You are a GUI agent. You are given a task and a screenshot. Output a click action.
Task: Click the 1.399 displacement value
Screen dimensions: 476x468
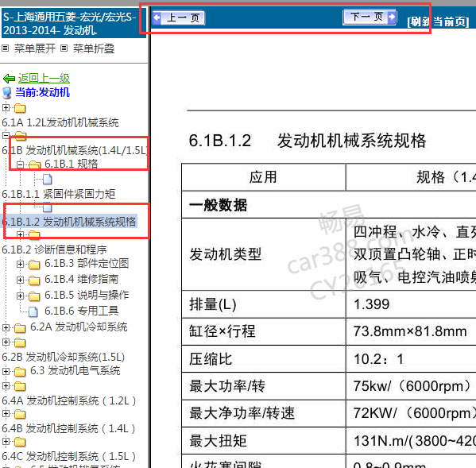372,304
